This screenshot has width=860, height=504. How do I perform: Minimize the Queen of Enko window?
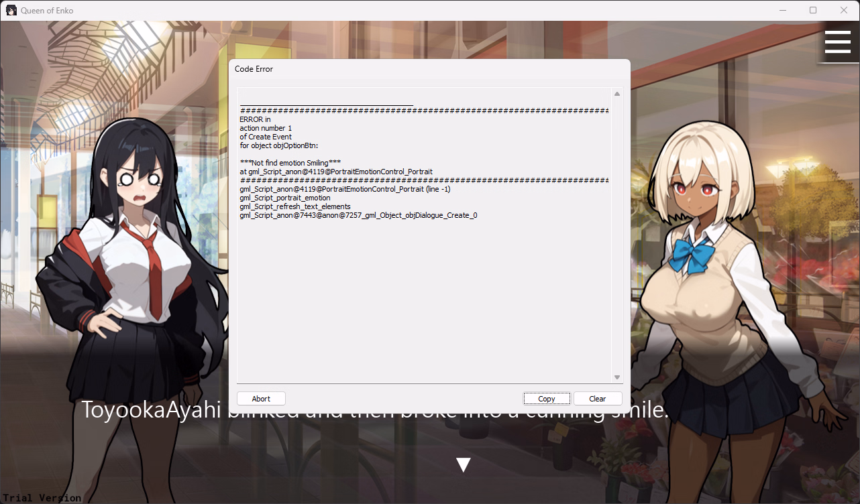(x=782, y=10)
